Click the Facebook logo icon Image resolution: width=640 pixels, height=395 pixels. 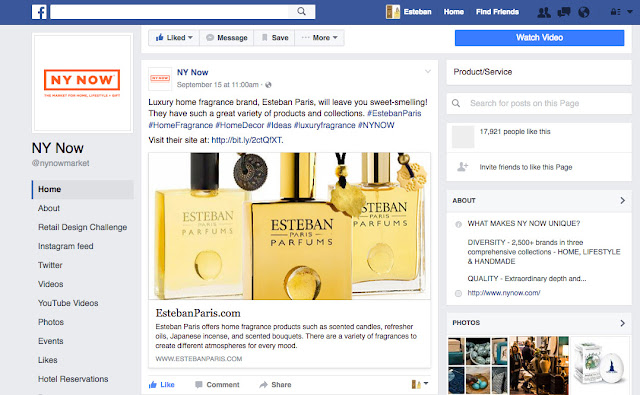tap(39, 12)
